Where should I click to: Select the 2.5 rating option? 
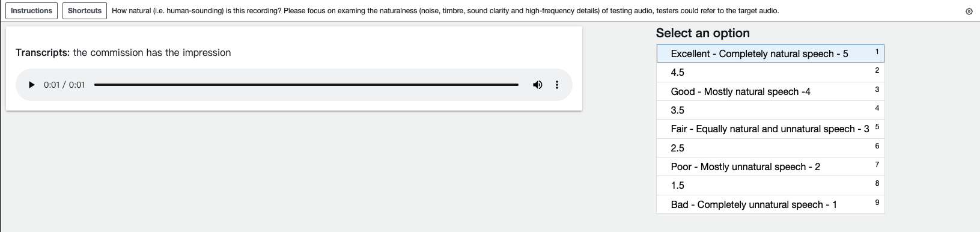[770, 148]
